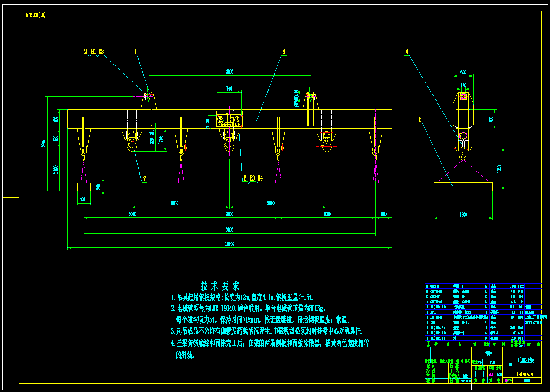Screen dimensions: 550x392
Task: Select the 1800 width dimension in side view
Action: click(463, 214)
